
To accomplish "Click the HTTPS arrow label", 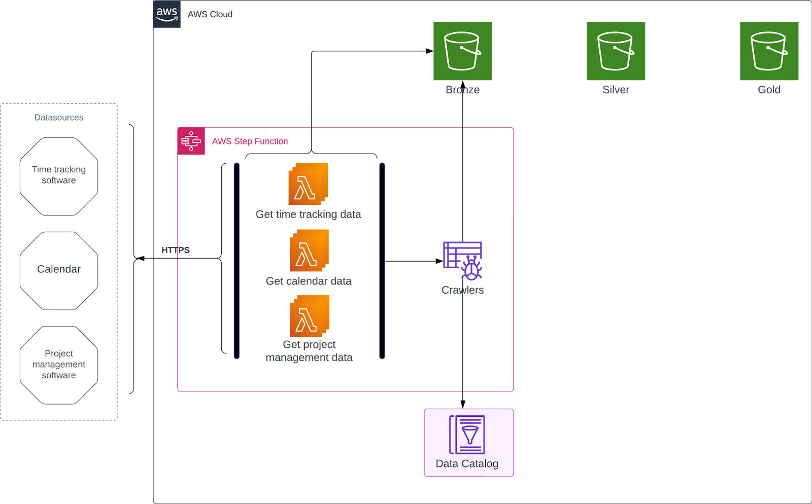I will [176, 250].
